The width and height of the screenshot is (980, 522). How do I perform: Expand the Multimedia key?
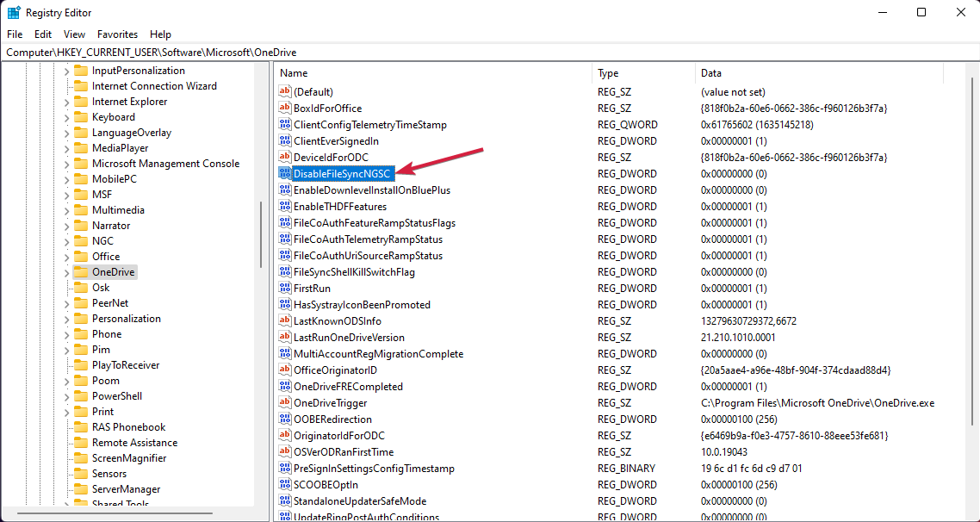pyautogui.click(x=67, y=210)
